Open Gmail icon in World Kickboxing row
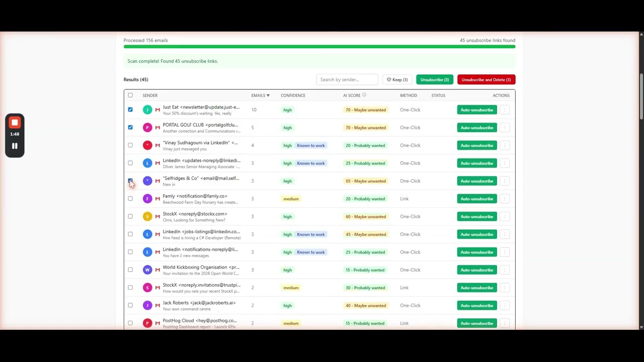 pos(157,270)
